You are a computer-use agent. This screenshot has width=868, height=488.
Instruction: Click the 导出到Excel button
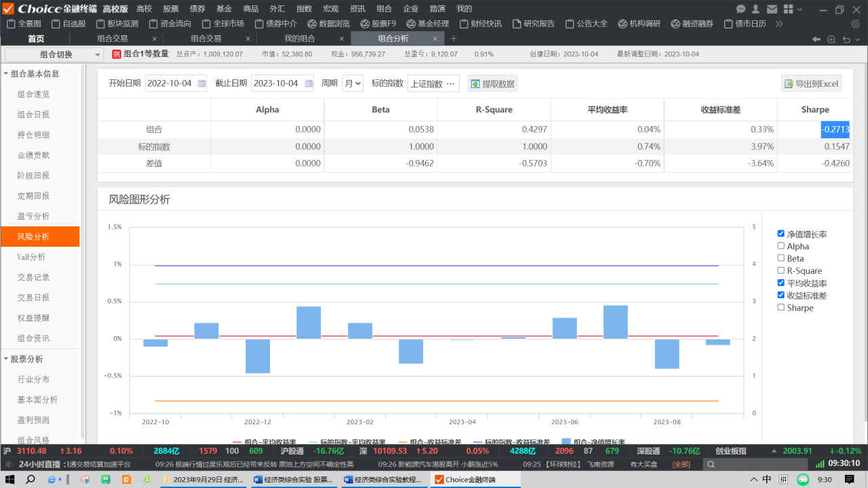pyautogui.click(x=812, y=84)
